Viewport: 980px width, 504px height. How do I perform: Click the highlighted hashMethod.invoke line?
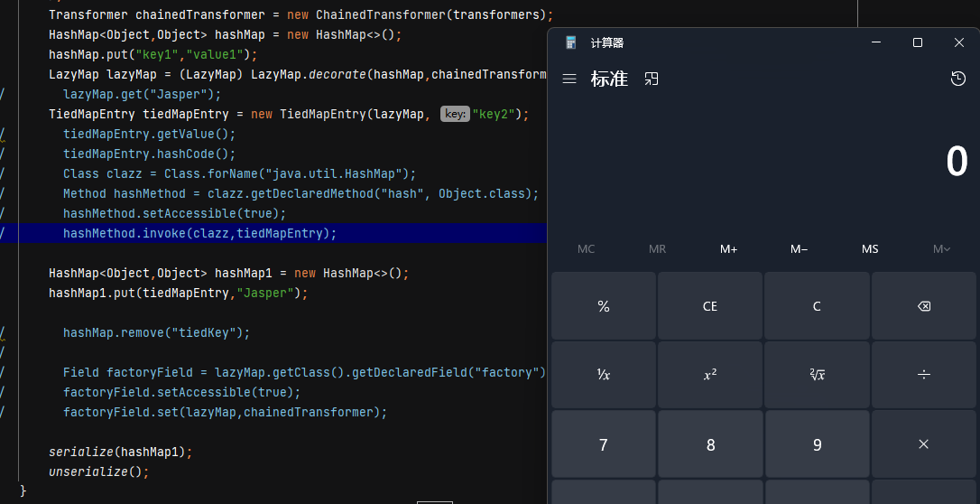(x=200, y=233)
